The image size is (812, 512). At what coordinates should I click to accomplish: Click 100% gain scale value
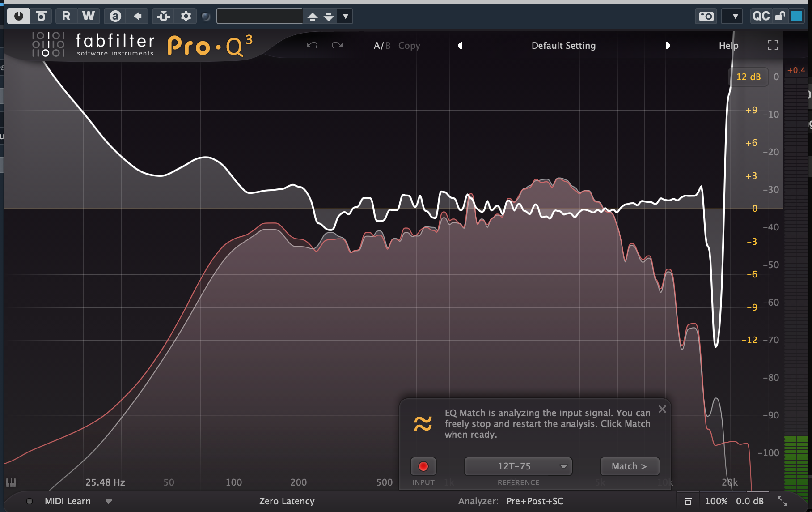[716, 501]
